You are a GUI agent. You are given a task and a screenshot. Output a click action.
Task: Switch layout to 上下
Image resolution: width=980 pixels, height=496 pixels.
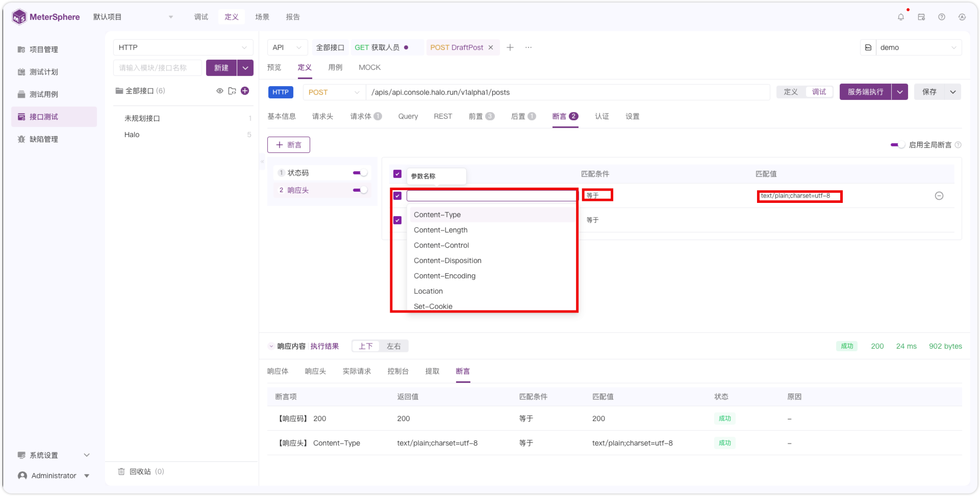(x=366, y=346)
